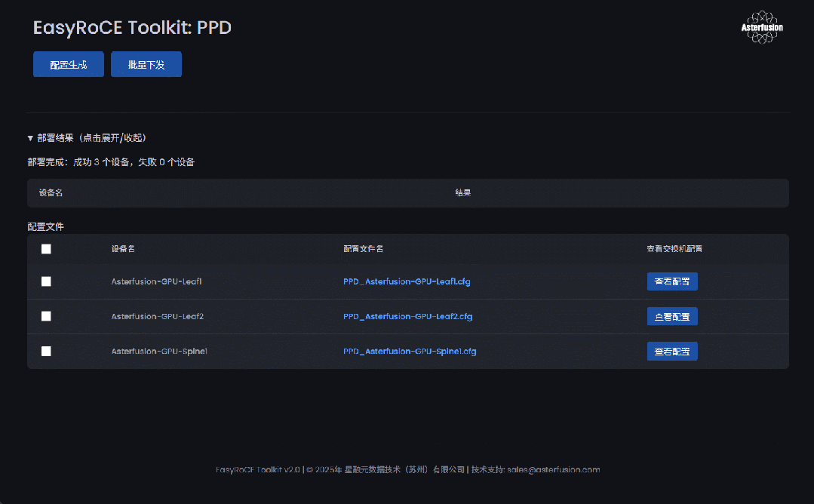Click the EasyRoCE Toolkit: PPD title
Image resolution: width=814 pixels, height=504 pixels.
132,27
